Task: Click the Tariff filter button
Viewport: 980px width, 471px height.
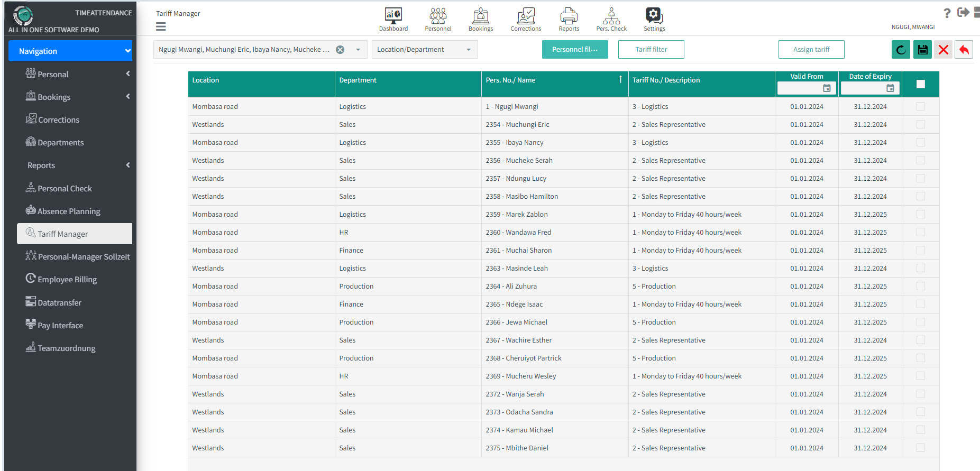Action: (651, 50)
